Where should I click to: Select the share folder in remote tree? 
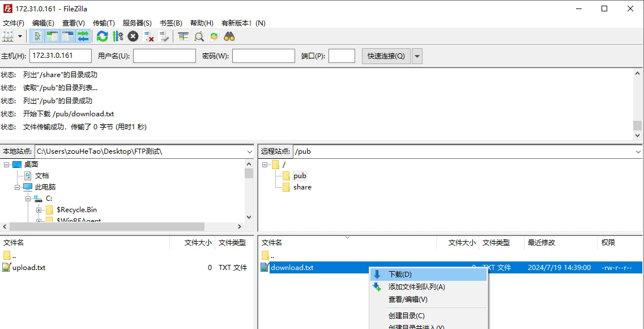302,187
